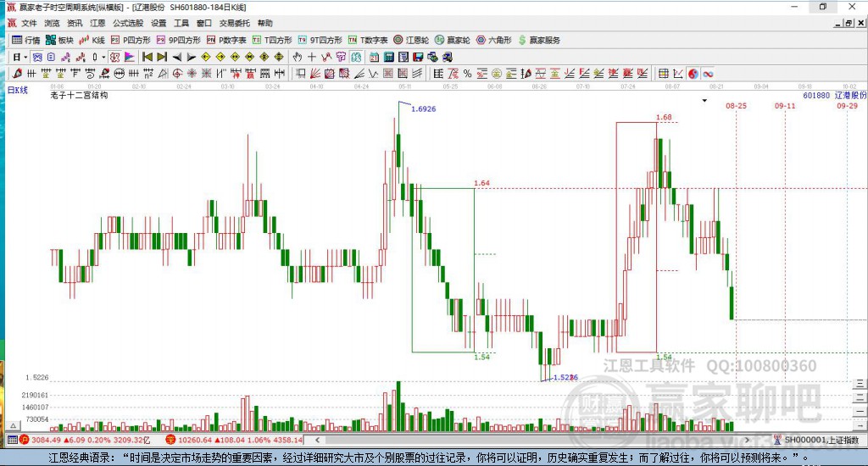This screenshot has width=868, height=466.
Task: Select the circled cross-line tool icon
Action: click(119, 73)
